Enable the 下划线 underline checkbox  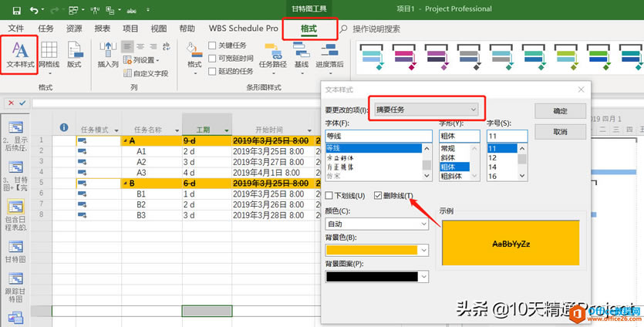pyautogui.click(x=330, y=196)
